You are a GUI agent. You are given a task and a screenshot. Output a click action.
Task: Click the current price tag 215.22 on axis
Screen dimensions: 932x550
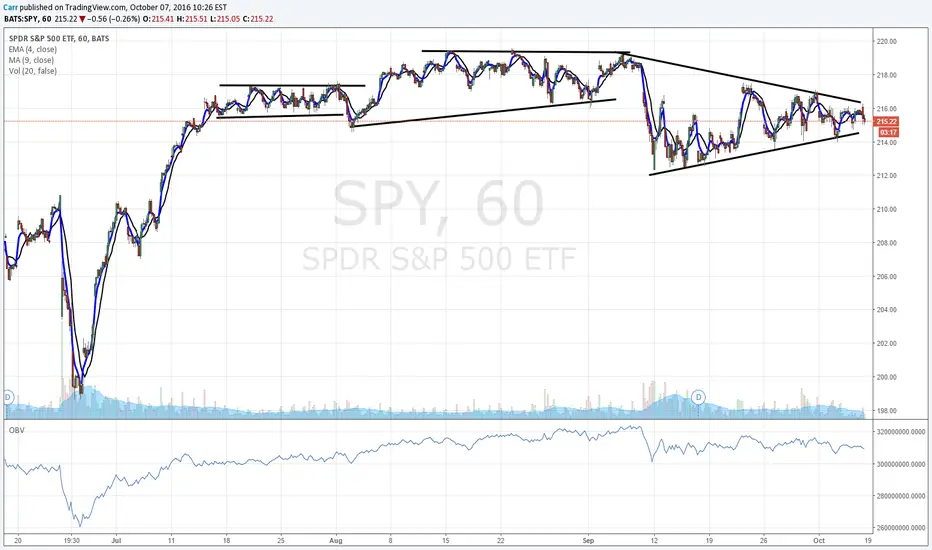[x=886, y=121]
